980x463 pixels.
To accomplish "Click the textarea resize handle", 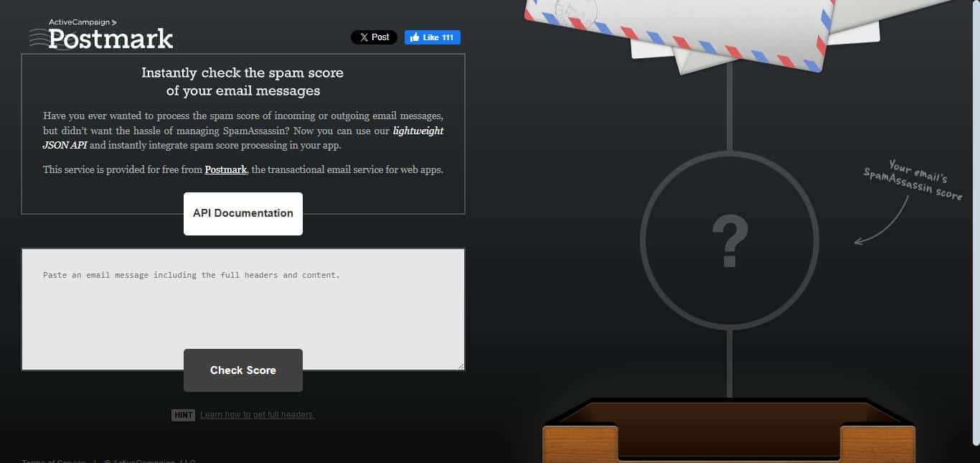I will click(x=461, y=366).
